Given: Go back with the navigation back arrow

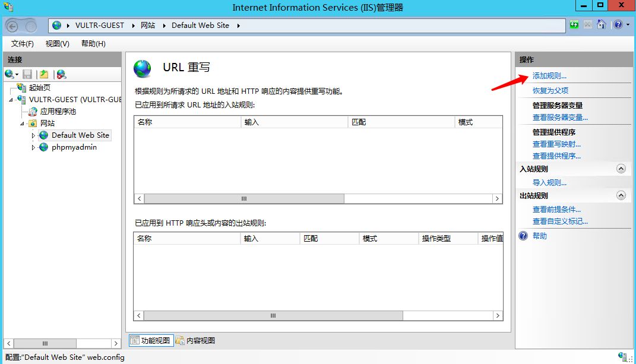Looking at the screenshot, I should click(x=12, y=27).
